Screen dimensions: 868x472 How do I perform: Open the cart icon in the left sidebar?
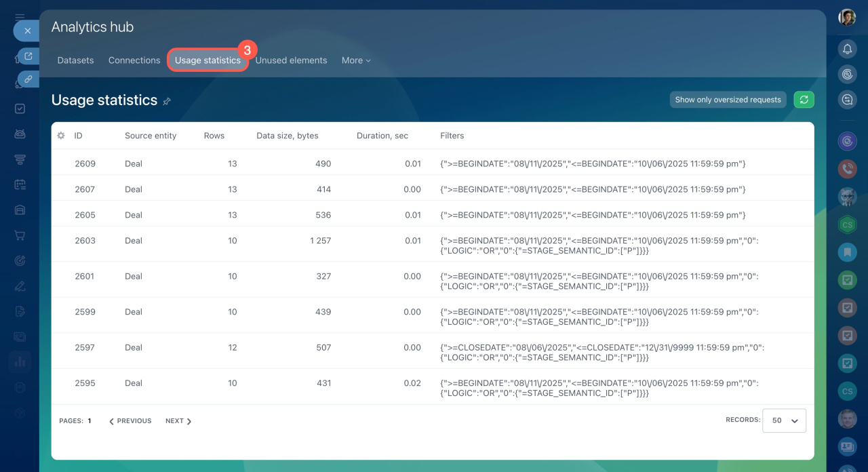click(x=20, y=235)
